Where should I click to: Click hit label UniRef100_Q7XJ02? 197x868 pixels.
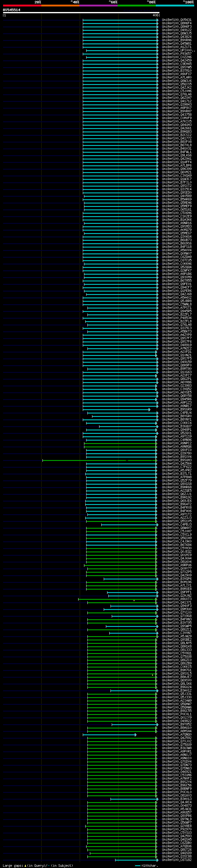pyautogui.click(x=176, y=741)
